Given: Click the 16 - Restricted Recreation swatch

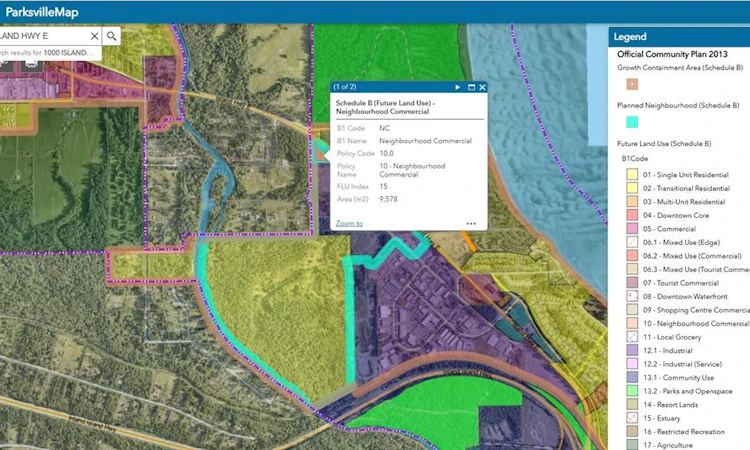Looking at the screenshot, I should [x=632, y=431].
